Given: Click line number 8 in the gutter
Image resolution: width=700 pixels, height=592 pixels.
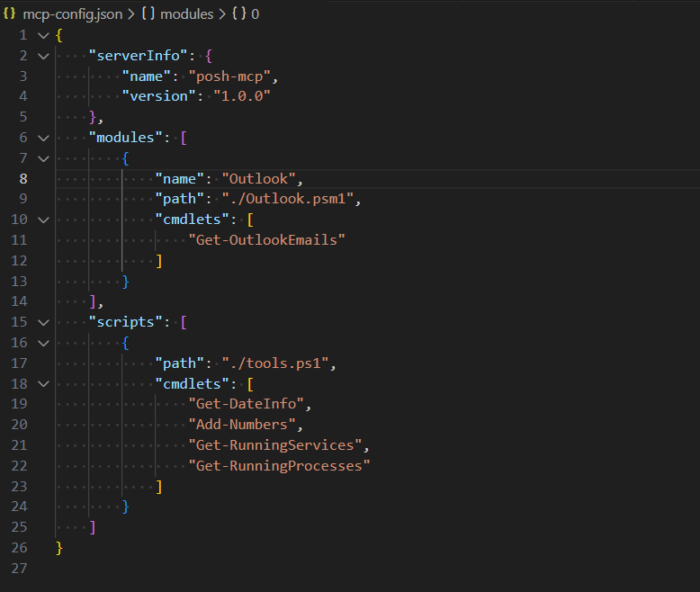Looking at the screenshot, I should click(23, 178).
